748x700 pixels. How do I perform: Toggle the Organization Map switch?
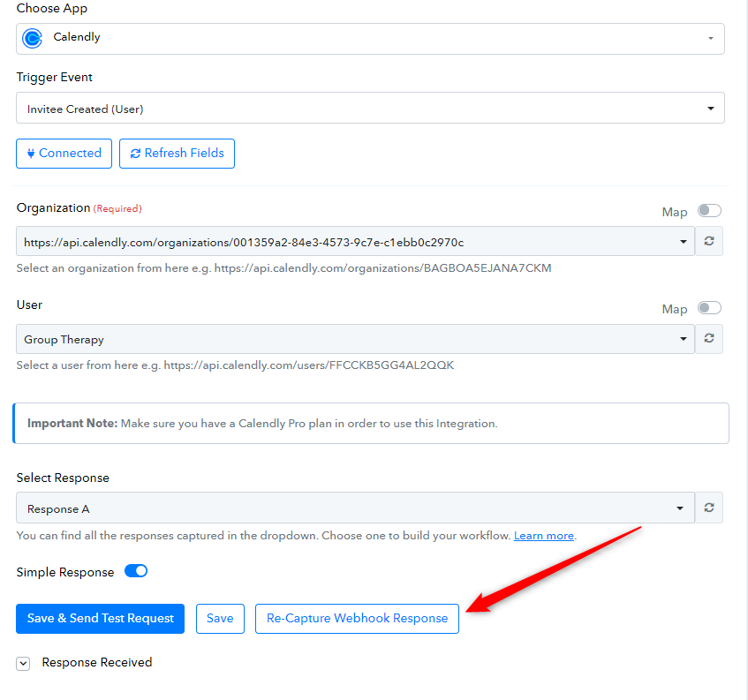[709, 210]
